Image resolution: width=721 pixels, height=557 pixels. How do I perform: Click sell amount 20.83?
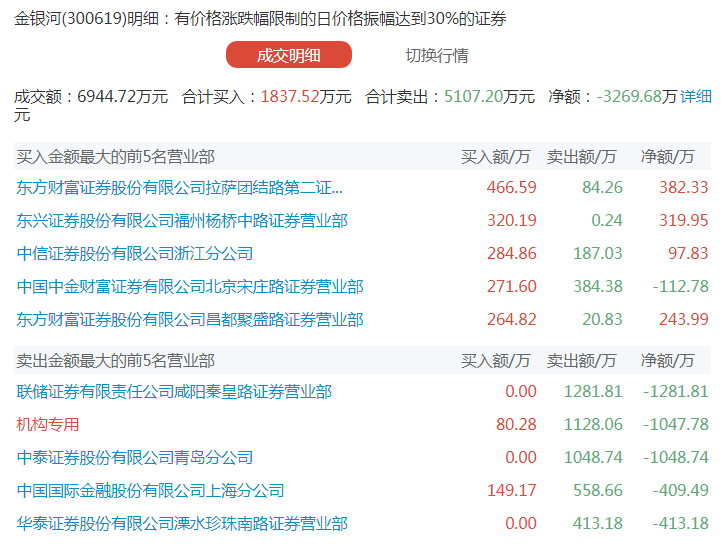602,319
